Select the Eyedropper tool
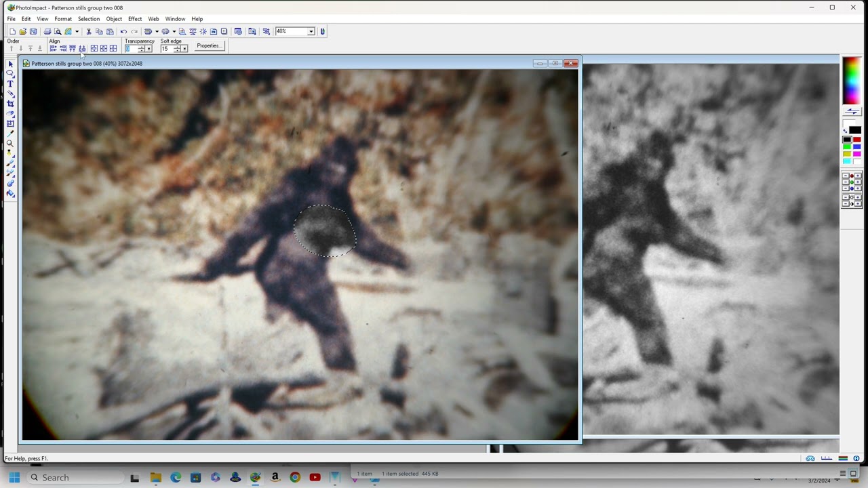The image size is (868, 488). (x=10, y=134)
